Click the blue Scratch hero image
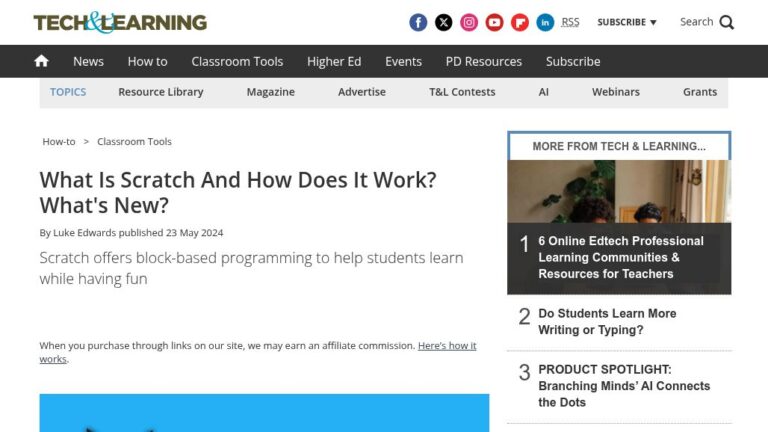Image resolution: width=768 pixels, height=432 pixels. (264, 413)
